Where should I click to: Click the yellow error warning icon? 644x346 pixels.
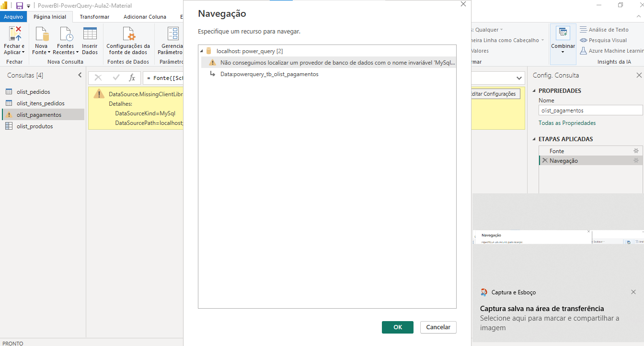pyautogui.click(x=99, y=93)
